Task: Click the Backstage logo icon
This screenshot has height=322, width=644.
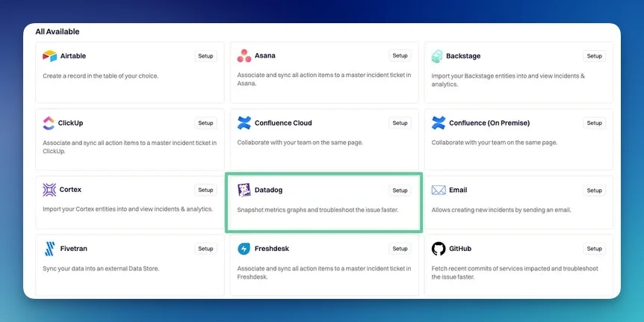Action: point(437,56)
